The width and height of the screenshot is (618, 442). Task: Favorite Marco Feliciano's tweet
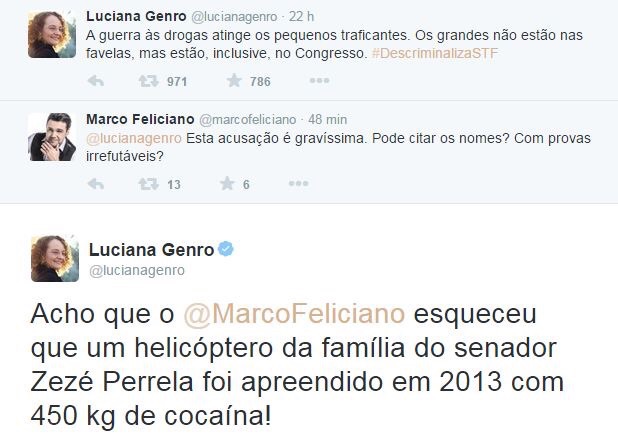tap(228, 184)
